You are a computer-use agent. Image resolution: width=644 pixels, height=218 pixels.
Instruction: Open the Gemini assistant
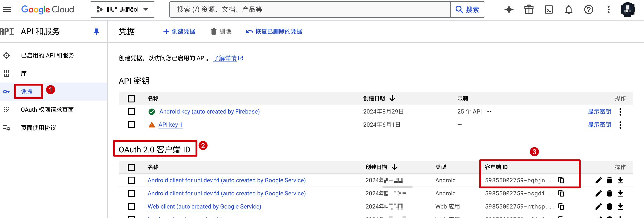[509, 9]
